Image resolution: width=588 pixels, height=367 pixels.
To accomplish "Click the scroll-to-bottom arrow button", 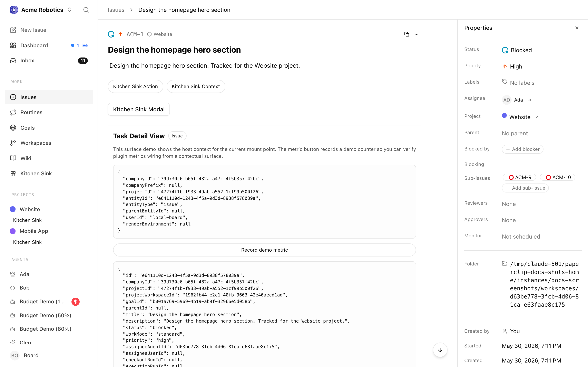I will pos(440,350).
